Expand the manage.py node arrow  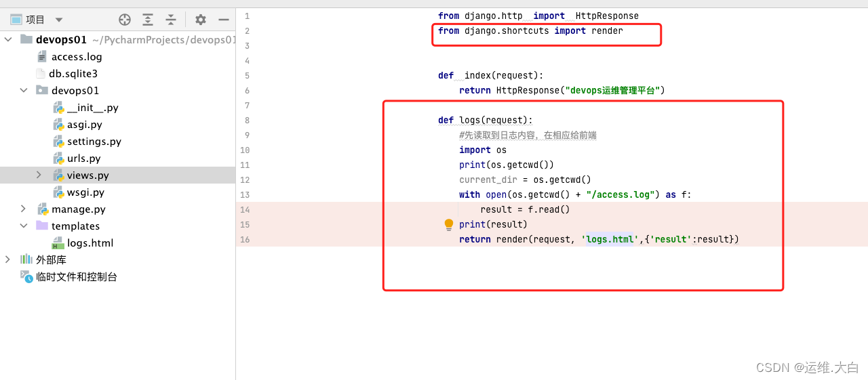pos(24,209)
